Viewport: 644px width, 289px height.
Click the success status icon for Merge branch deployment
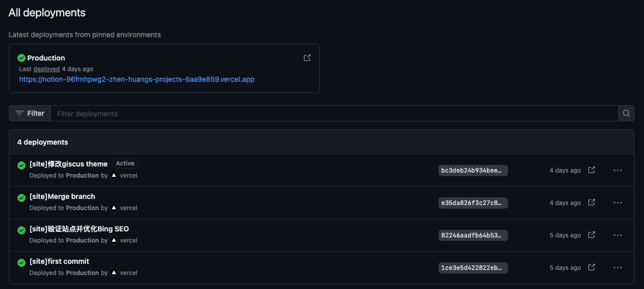click(22, 198)
